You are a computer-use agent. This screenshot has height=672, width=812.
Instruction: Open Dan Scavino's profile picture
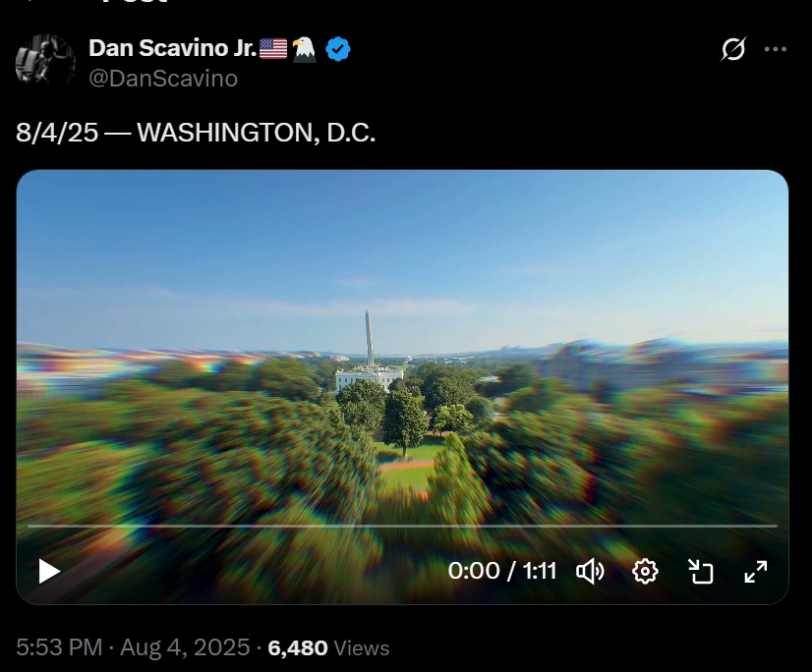coord(45,62)
